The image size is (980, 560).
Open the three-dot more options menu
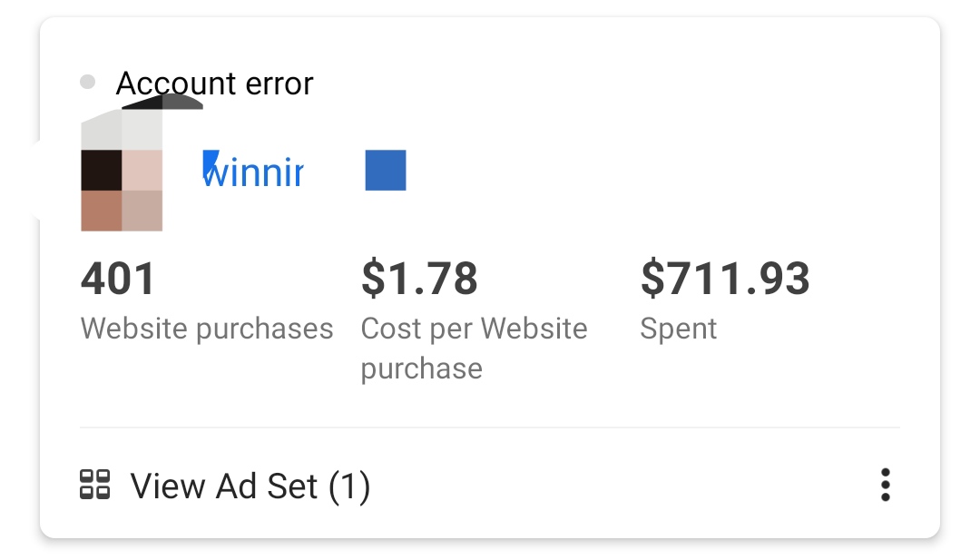click(x=885, y=486)
